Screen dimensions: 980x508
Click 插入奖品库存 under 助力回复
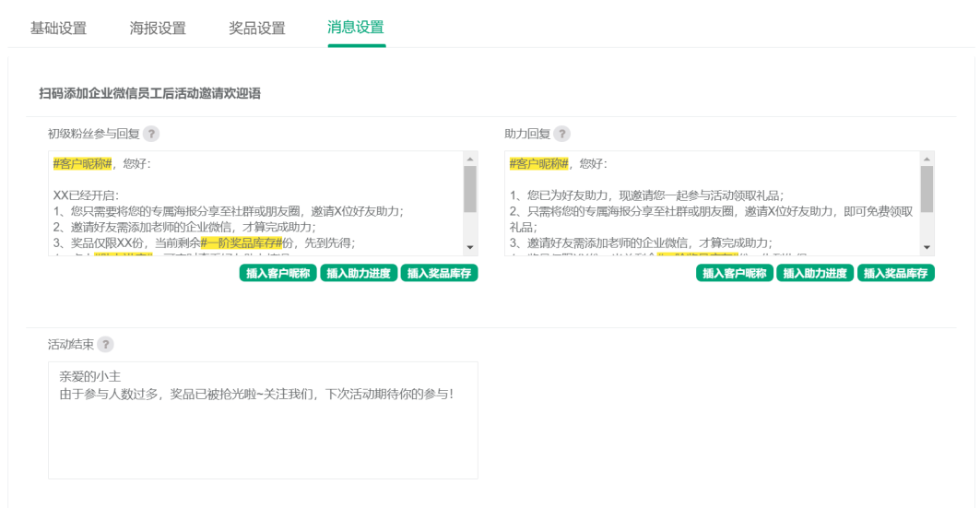coord(896,273)
